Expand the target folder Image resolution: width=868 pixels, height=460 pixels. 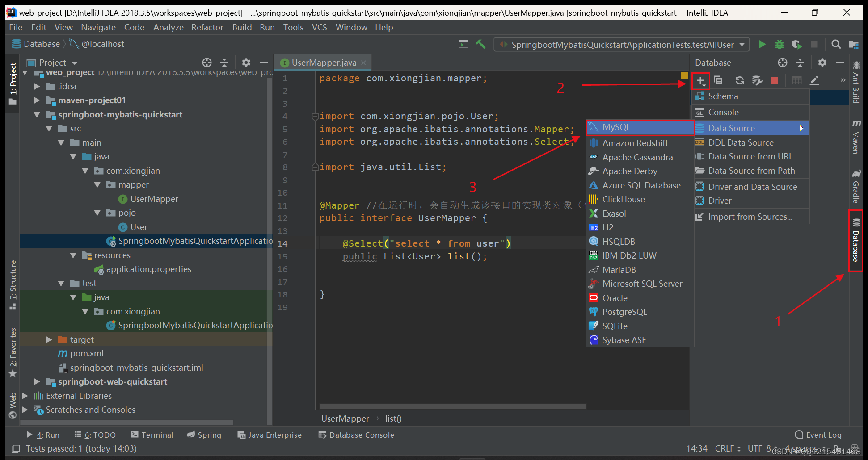point(49,340)
